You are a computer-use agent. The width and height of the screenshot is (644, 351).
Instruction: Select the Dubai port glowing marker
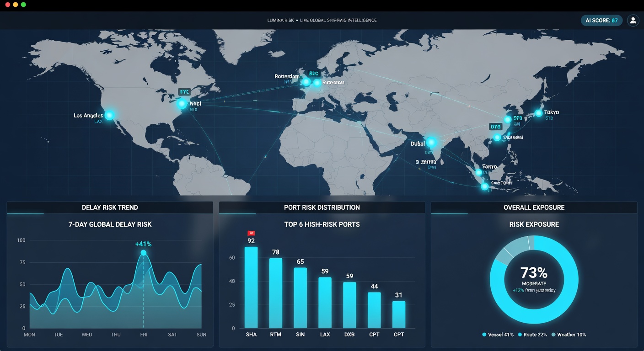pos(431,142)
